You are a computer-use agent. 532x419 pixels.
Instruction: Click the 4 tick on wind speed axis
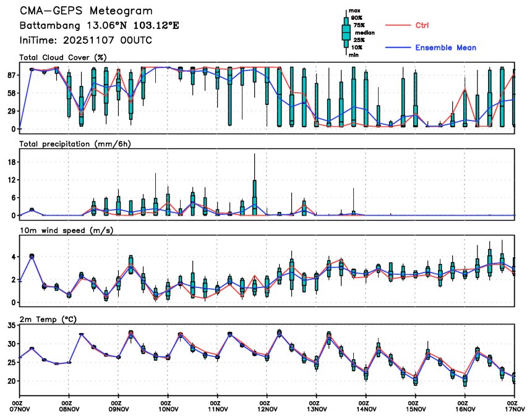point(14,257)
